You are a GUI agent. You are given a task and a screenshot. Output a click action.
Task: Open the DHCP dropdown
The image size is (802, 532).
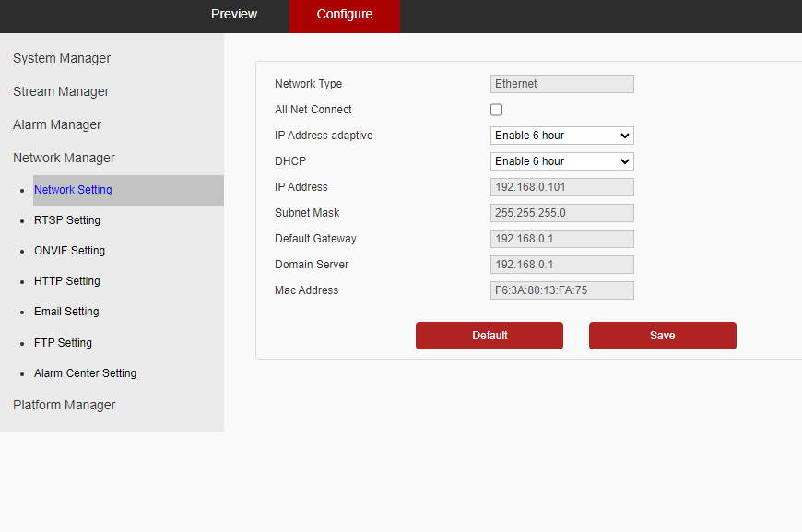coord(562,161)
